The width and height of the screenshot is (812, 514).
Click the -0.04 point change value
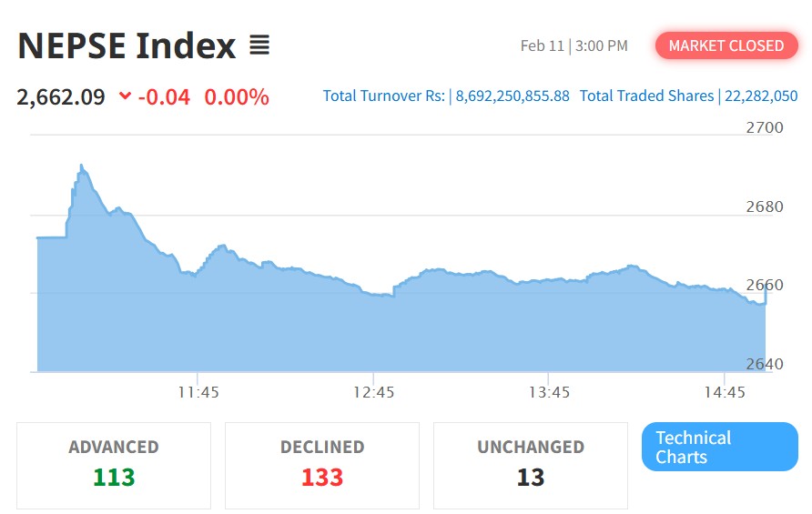click(164, 96)
